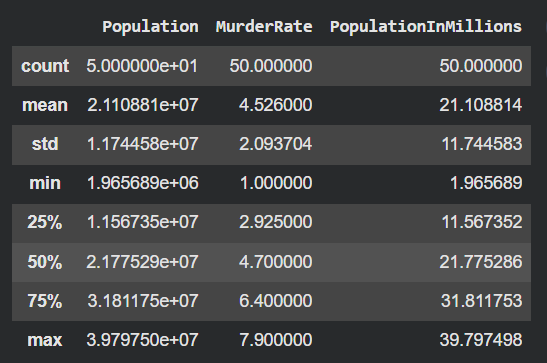This screenshot has width=547, height=363.
Task: Click the mean value 21.108814
Action: (481, 105)
